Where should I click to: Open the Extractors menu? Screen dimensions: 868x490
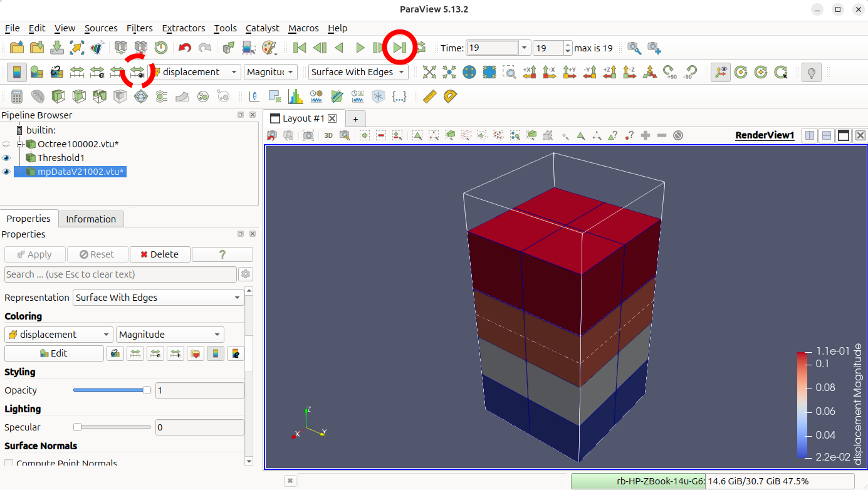point(183,28)
